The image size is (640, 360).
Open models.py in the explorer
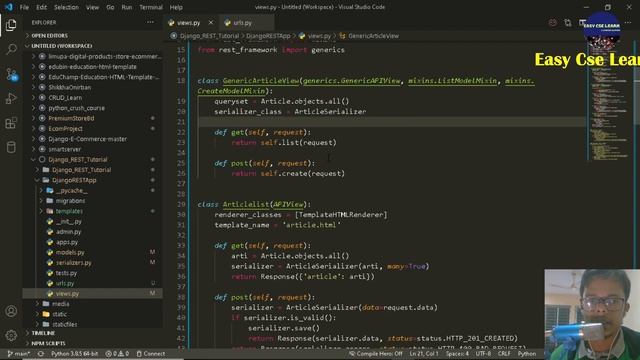[x=70, y=252]
